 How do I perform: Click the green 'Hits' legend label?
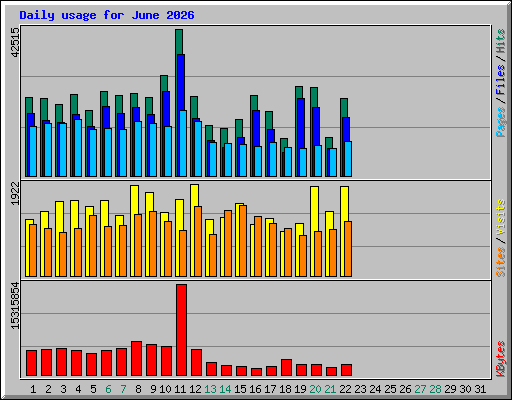pos(501,41)
